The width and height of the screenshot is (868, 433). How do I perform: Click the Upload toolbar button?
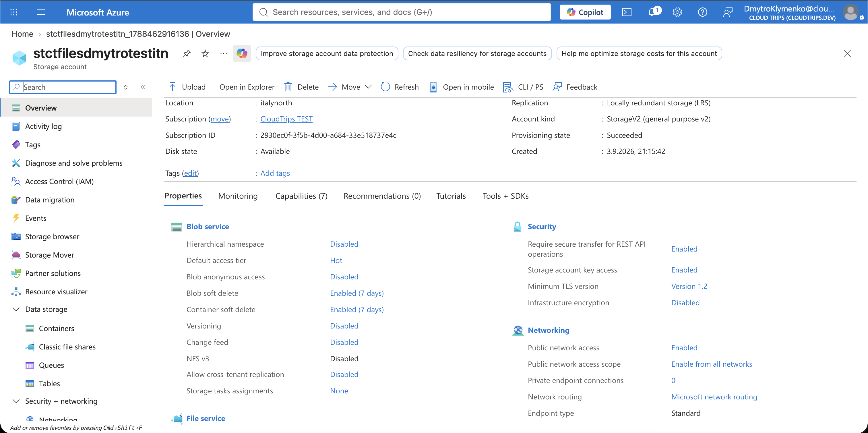187,87
